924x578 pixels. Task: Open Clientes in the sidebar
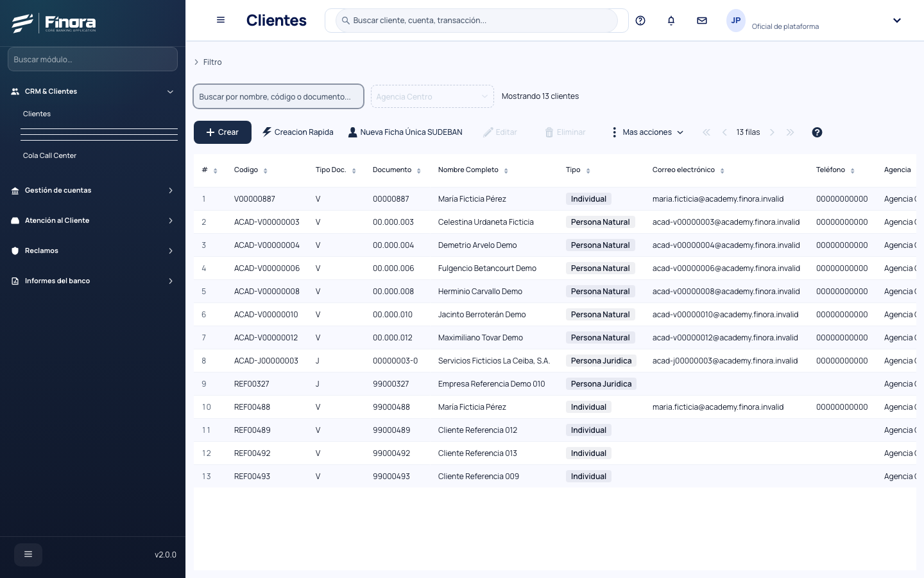click(37, 114)
